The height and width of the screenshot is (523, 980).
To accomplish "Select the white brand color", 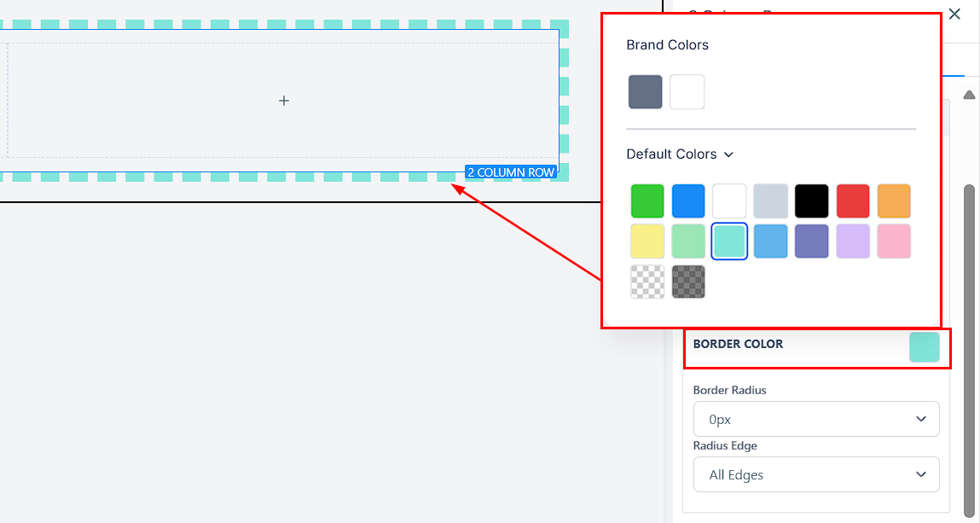I will 687,92.
